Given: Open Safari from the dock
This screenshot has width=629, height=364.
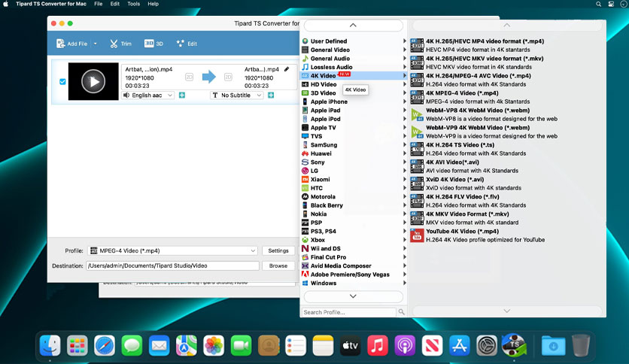Looking at the screenshot, I should pyautogui.click(x=105, y=345).
